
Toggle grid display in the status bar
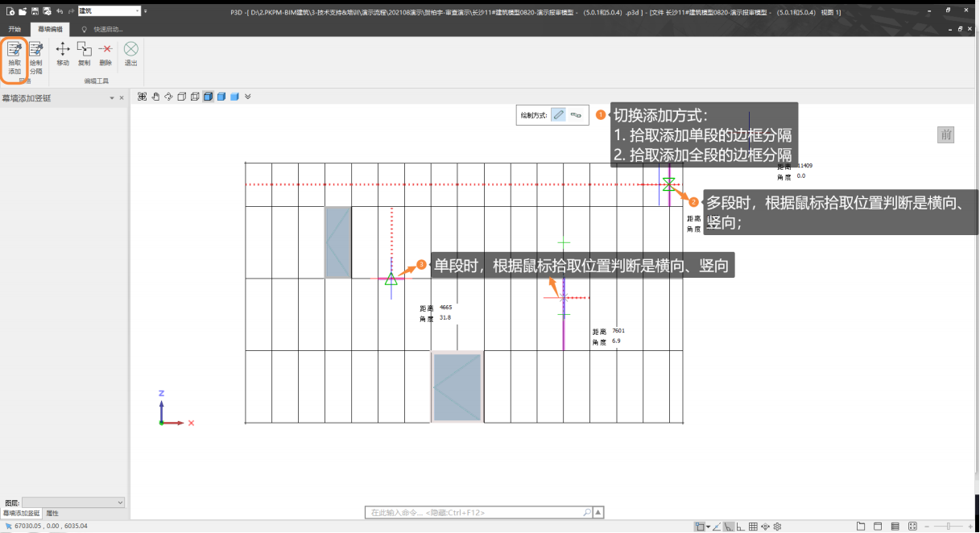(x=753, y=527)
